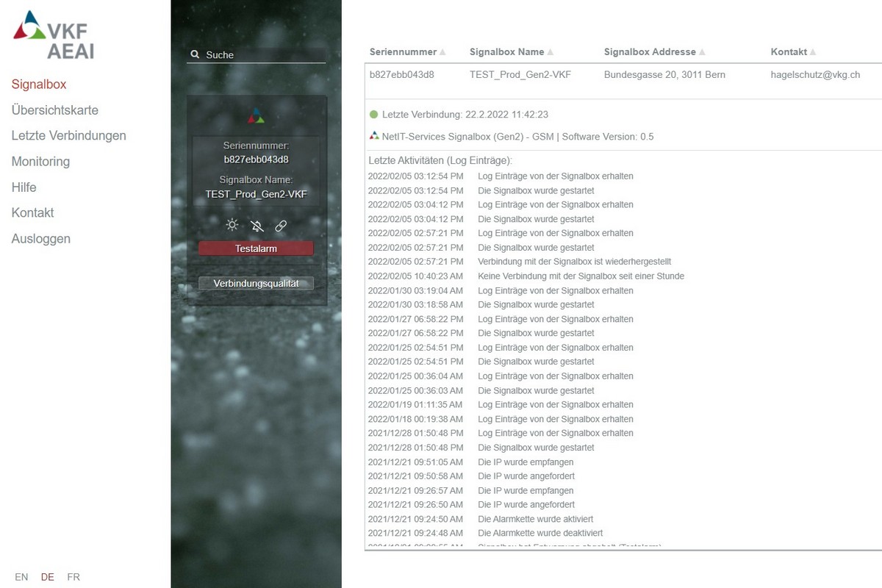The width and height of the screenshot is (882, 588).
Task: Switch language to FR
Action: click(73, 577)
